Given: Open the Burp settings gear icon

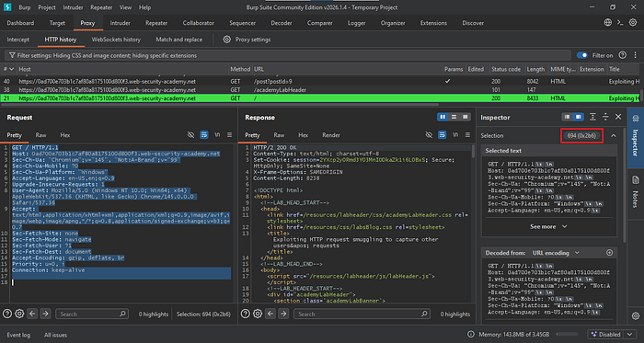Looking at the screenshot, I should 633,23.
